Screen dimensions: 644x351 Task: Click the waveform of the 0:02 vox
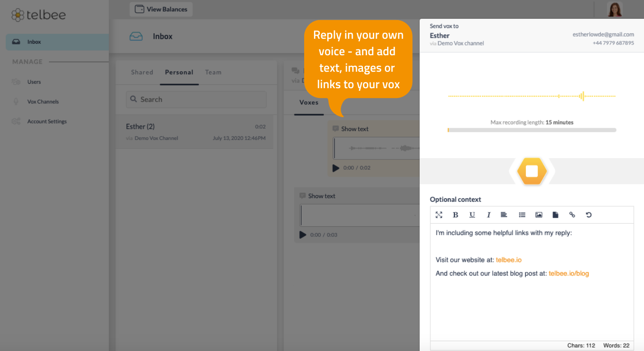point(376,148)
